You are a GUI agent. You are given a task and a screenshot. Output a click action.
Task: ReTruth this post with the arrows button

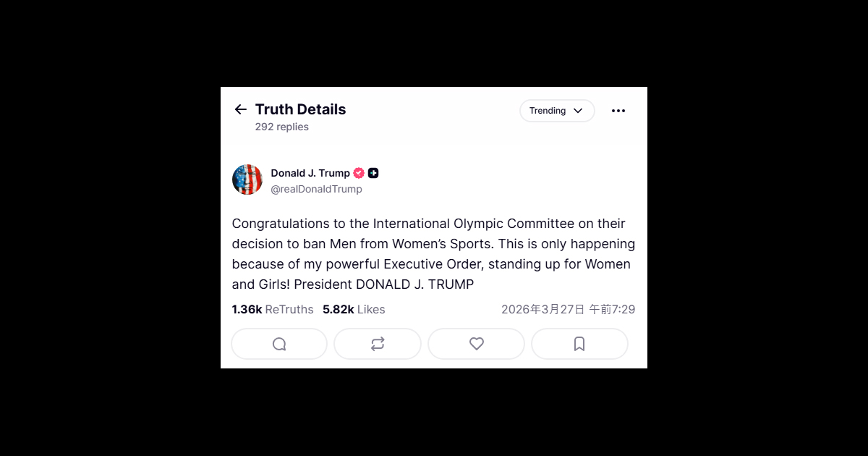tap(378, 345)
